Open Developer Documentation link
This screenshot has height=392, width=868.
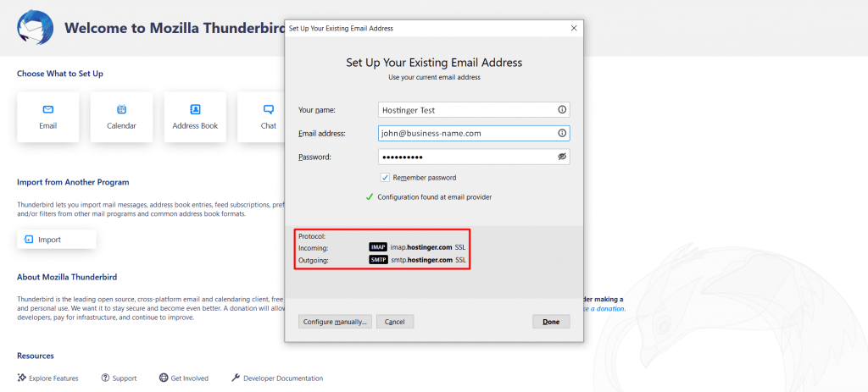point(277,378)
